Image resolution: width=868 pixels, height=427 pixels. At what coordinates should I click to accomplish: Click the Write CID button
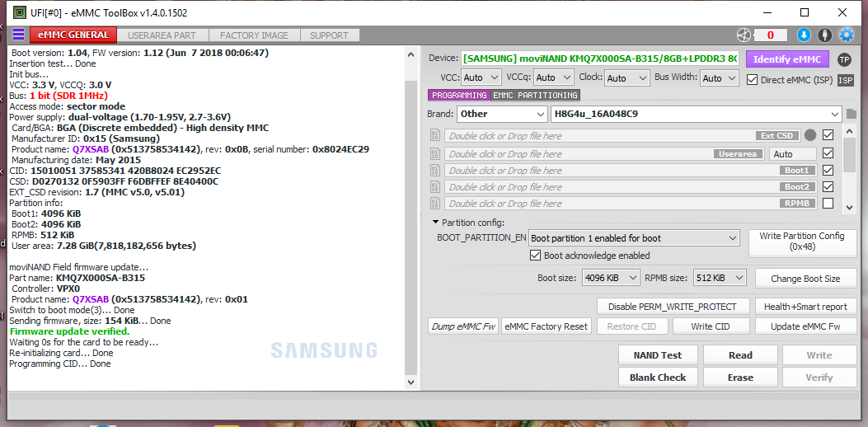click(x=711, y=326)
